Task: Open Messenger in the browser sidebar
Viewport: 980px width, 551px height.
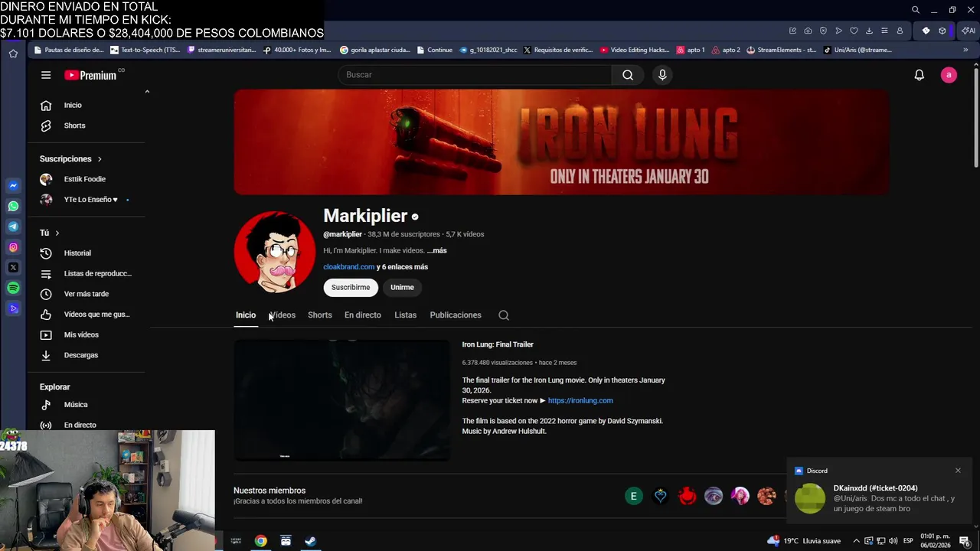Action: (x=13, y=186)
